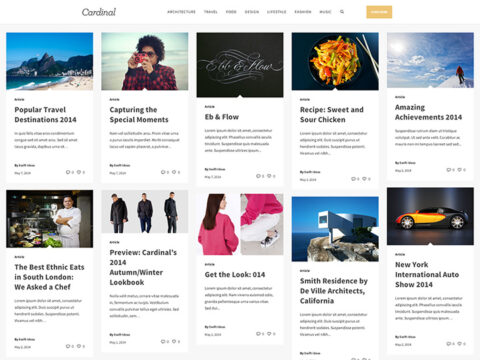Screen dimensions: 480x360
Task: Click the Eb & Flow calligraphy thumbnail
Action: pyautogui.click(x=240, y=65)
